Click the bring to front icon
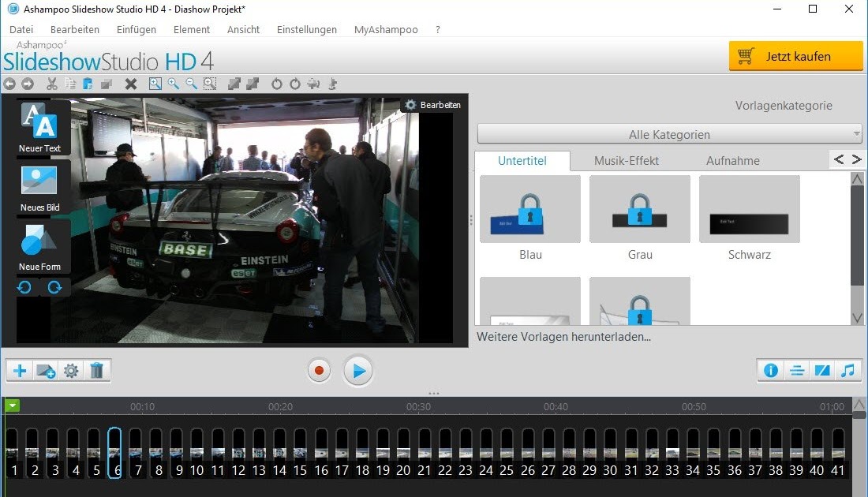This screenshot has height=497, width=868. [x=234, y=84]
